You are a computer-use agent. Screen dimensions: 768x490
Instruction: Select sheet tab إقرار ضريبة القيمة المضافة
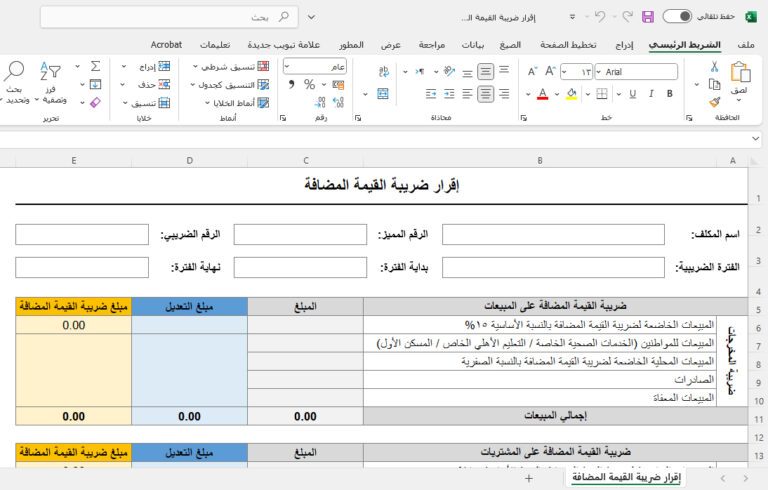click(x=626, y=477)
